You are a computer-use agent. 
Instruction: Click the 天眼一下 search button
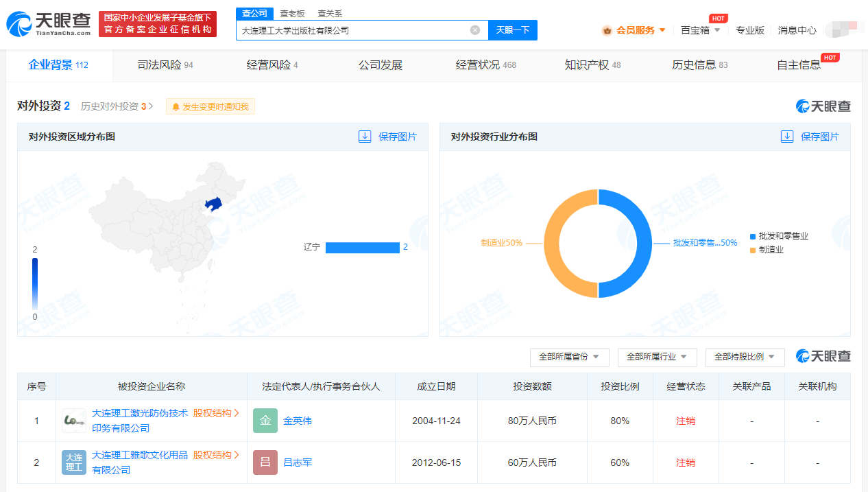(512, 30)
